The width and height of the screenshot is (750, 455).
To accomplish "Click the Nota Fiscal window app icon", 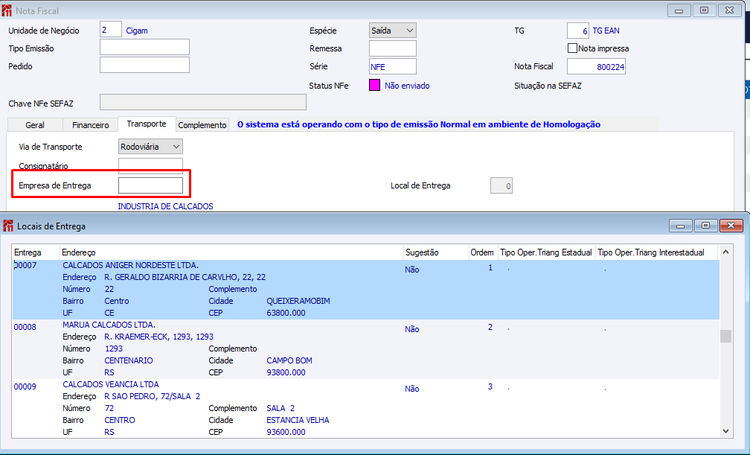I will [7, 11].
